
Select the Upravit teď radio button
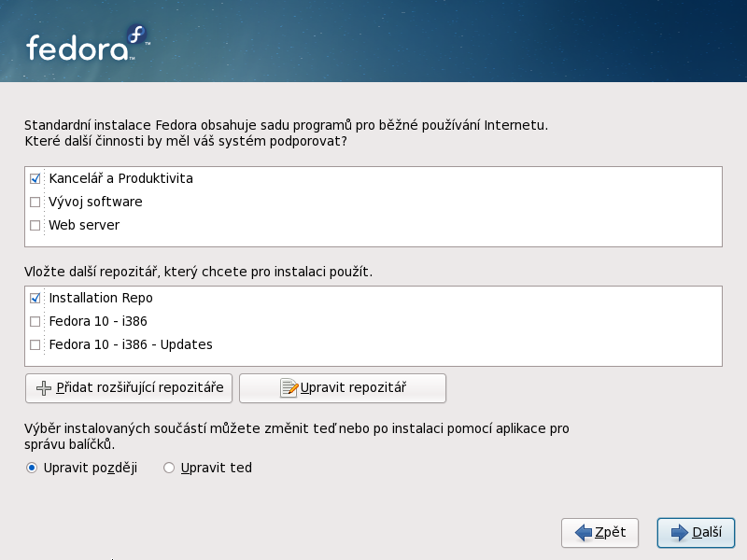coord(169,469)
